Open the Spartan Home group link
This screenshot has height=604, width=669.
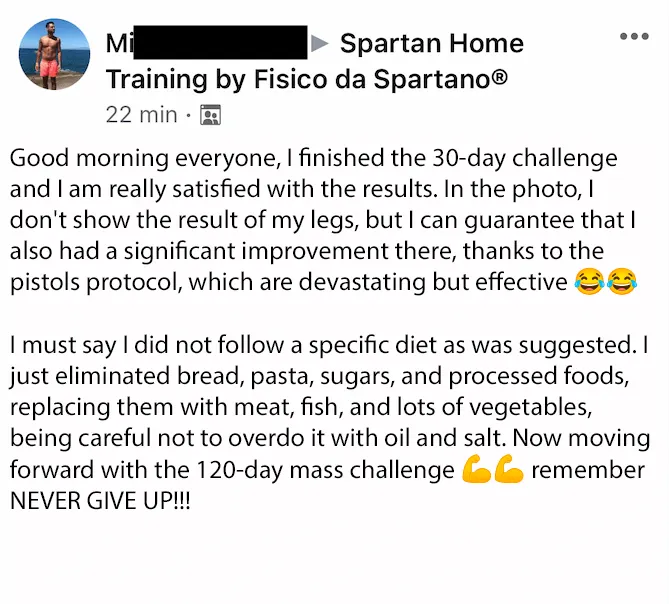431,44
